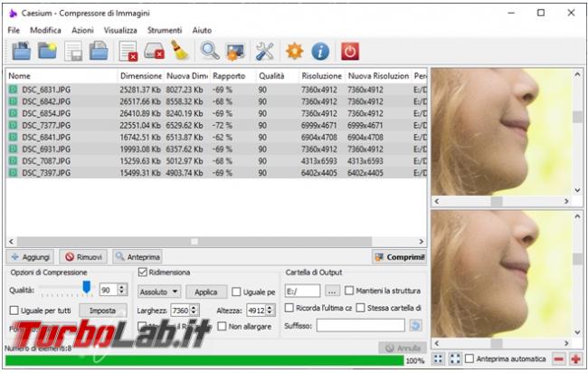Click the Rimuovi button

click(83, 257)
